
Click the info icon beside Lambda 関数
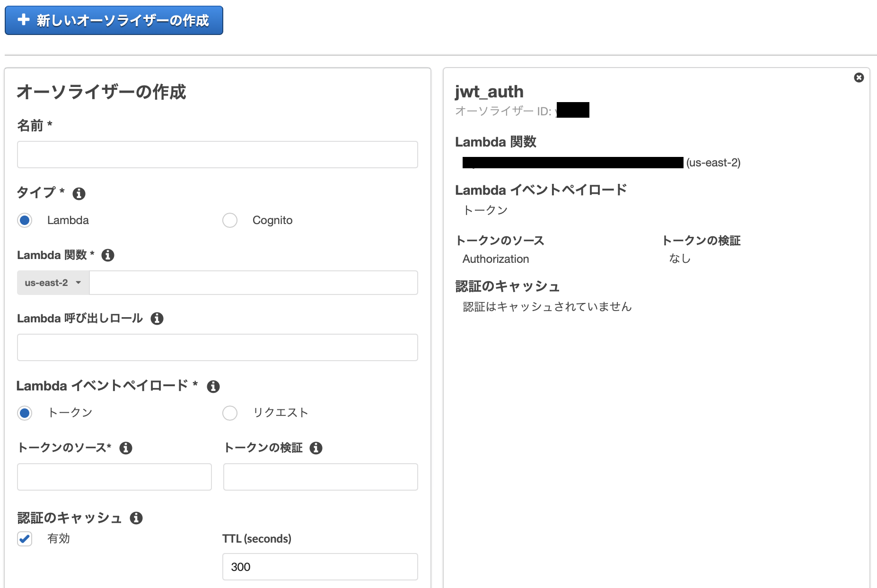point(108,255)
